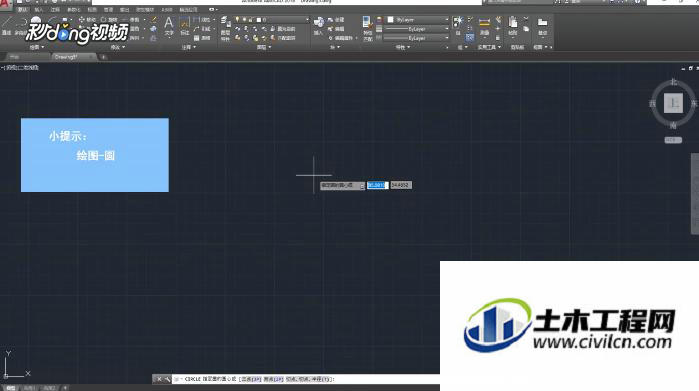Click the Insert block icon
Viewport: 699px width, 391px height.
318,25
